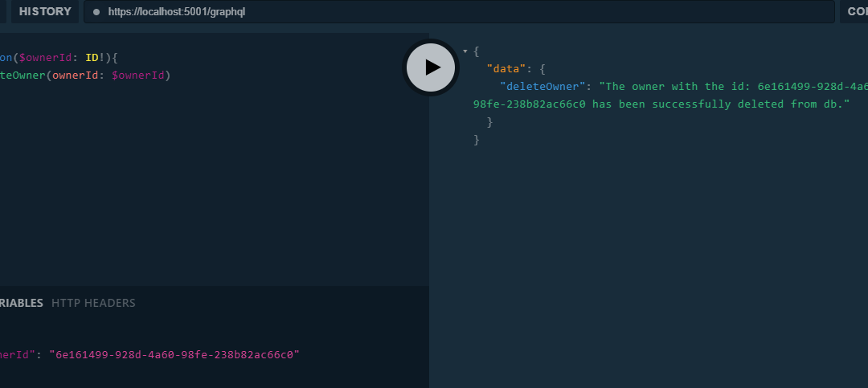Screen dimensions: 868x388
Task: Run the mutation with the play button
Action: 430,67
